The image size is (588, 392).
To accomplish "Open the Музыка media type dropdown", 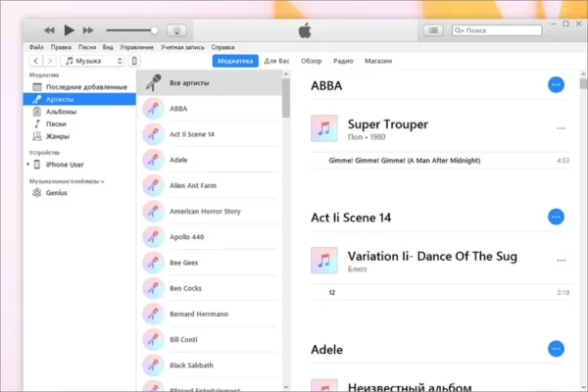I will click(92, 61).
